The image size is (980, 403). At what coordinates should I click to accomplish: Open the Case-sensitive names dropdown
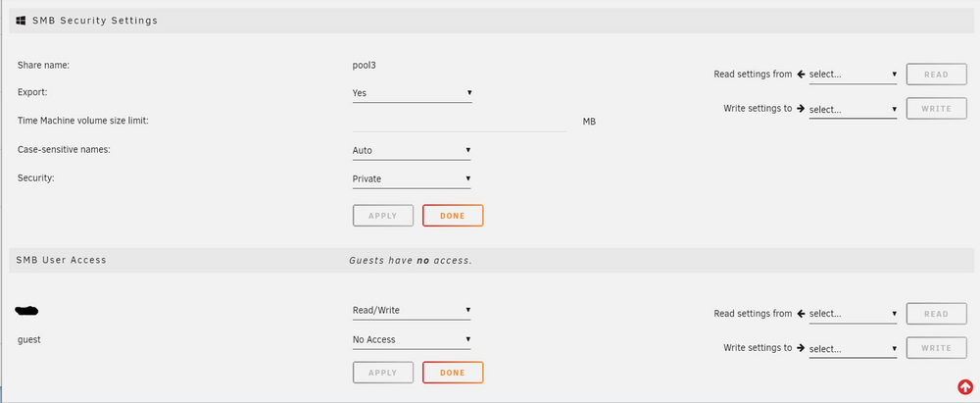coord(412,151)
